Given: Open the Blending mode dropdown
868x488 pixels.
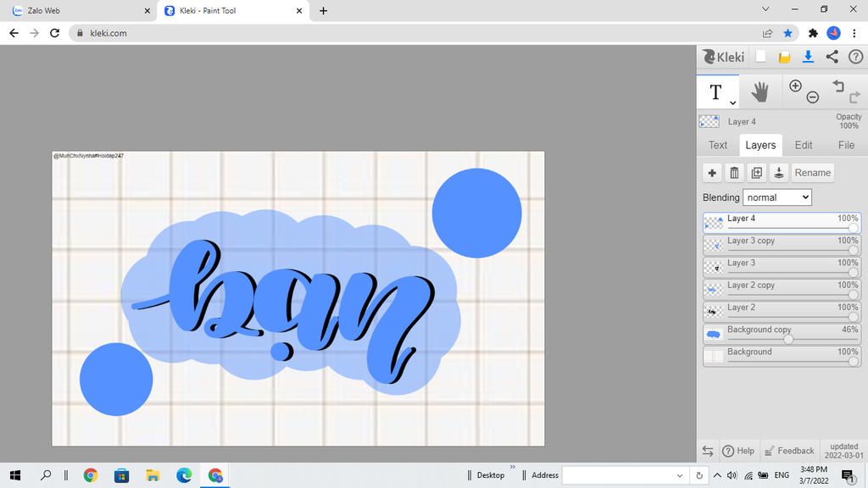Looking at the screenshot, I should [x=776, y=197].
